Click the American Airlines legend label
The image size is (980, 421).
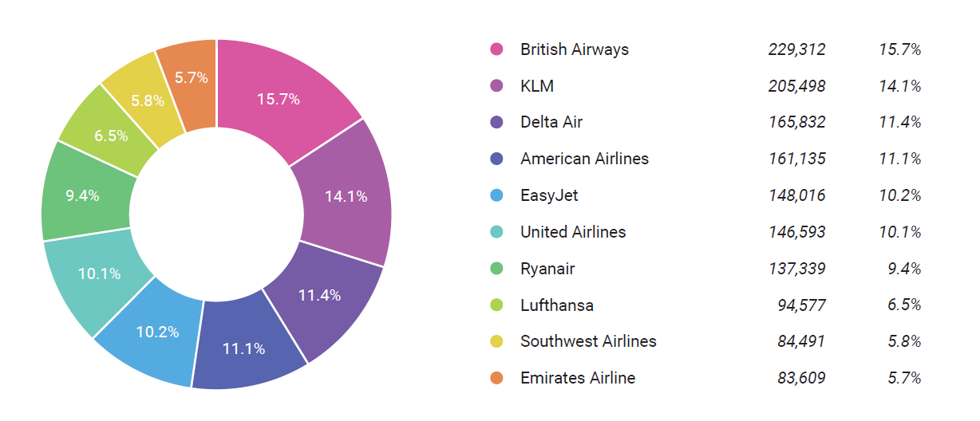584,159
